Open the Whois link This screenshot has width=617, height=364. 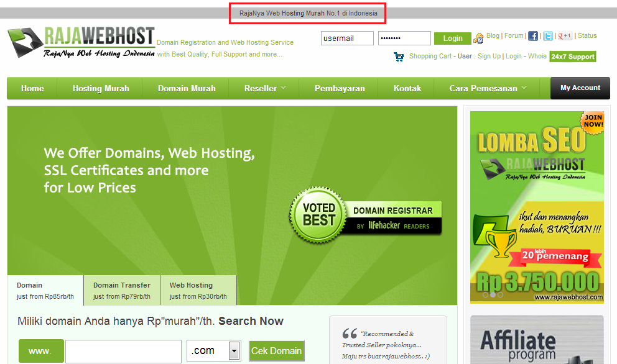[x=537, y=56]
